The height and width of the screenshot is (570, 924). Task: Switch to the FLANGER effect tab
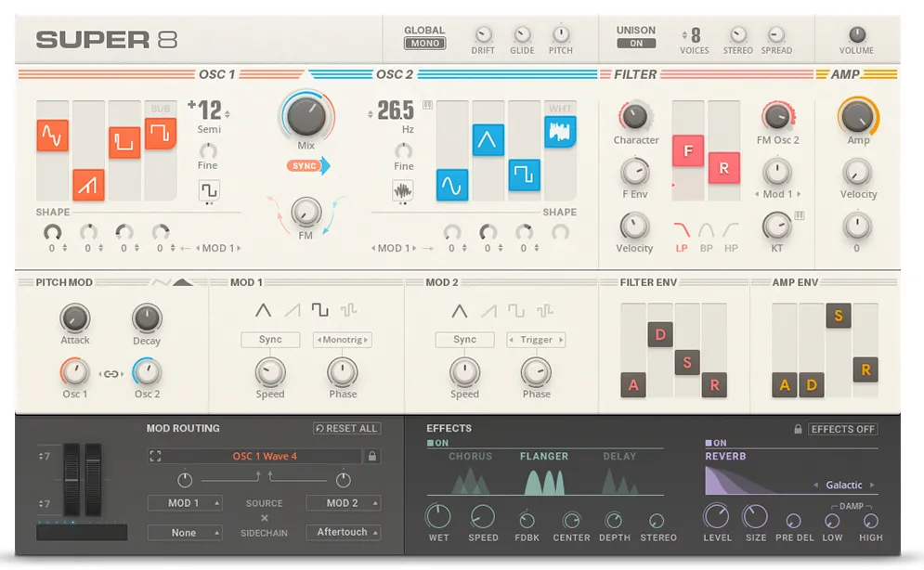click(544, 456)
